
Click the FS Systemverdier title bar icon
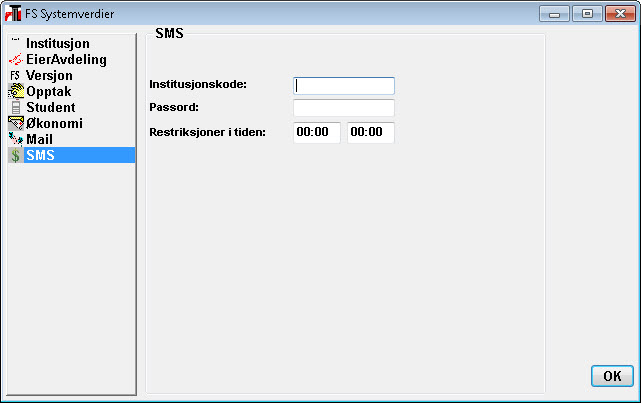point(13,13)
